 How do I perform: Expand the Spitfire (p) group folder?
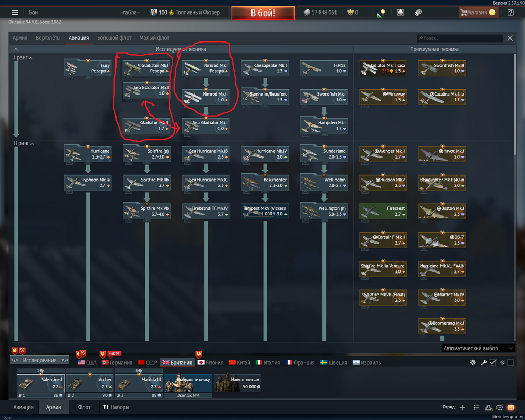146,154
